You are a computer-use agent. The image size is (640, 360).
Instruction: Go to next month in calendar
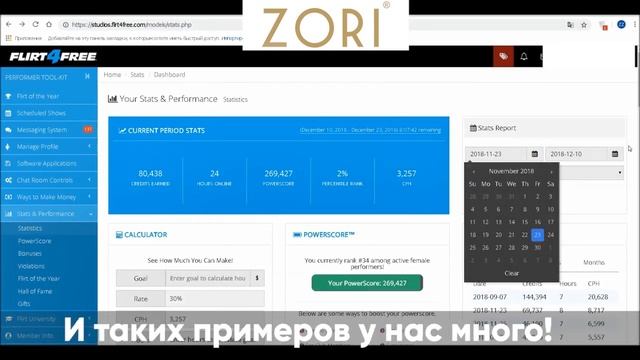[x=551, y=172]
